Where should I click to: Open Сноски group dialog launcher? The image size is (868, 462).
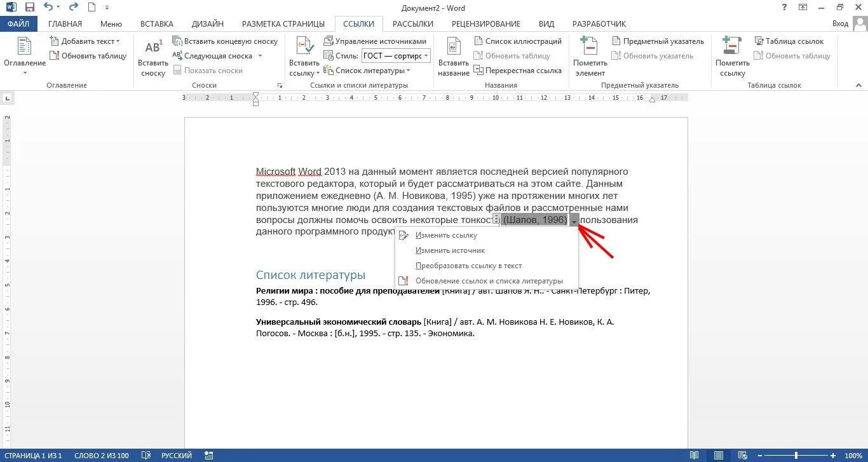click(x=280, y=85)
